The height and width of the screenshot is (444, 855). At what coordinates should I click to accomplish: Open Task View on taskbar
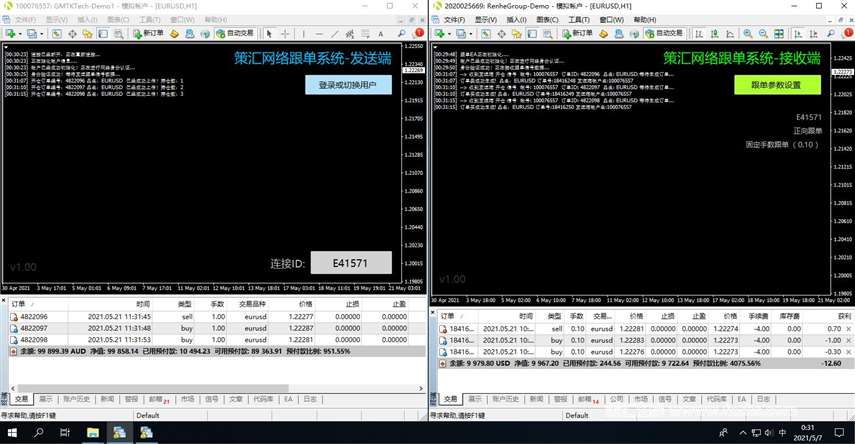click(65, 433)
